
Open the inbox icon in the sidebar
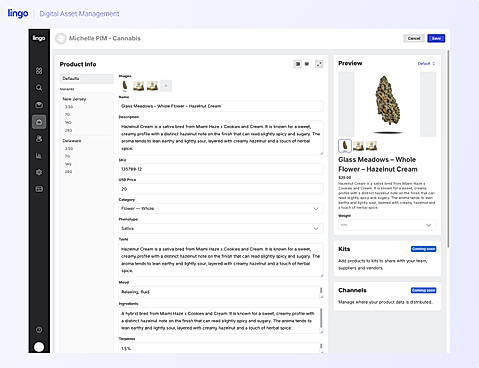click(39, 105)
